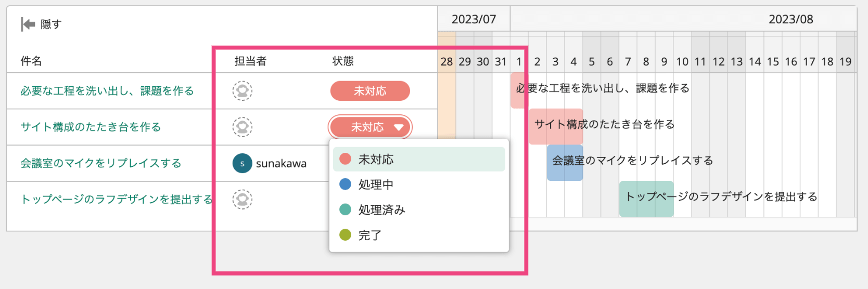Image resolution: width=868 pixels, height=289 pixels.
Task: Expand the open 未対応 status dropdown arrow
Action: (399, 127)
